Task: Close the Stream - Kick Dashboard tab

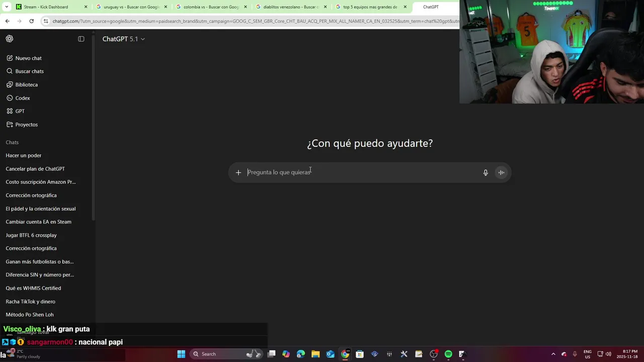Action: click(86, 7)
